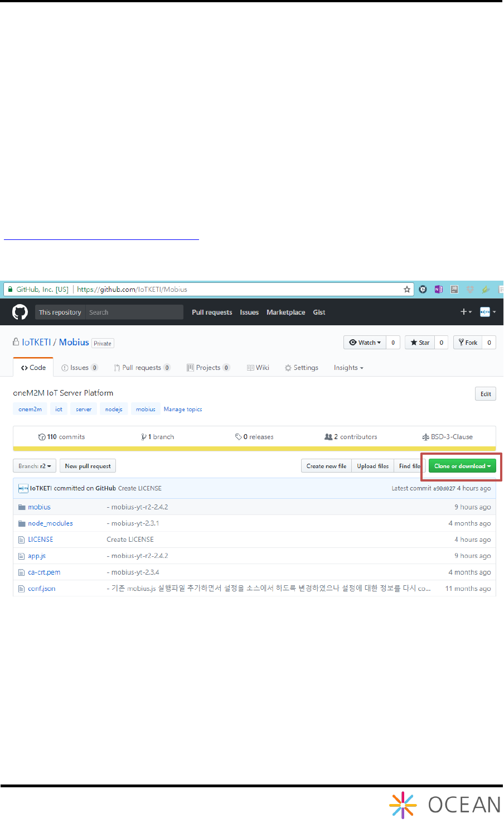Open the latest commit hash a90d027
504x823 pixels.
(x=444, y=488)
